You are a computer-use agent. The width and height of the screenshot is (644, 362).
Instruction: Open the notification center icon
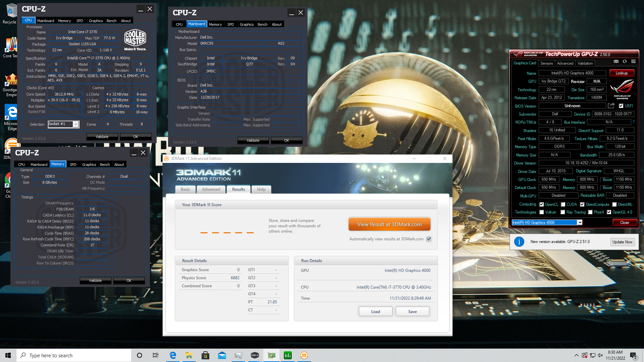pos(634,356)
